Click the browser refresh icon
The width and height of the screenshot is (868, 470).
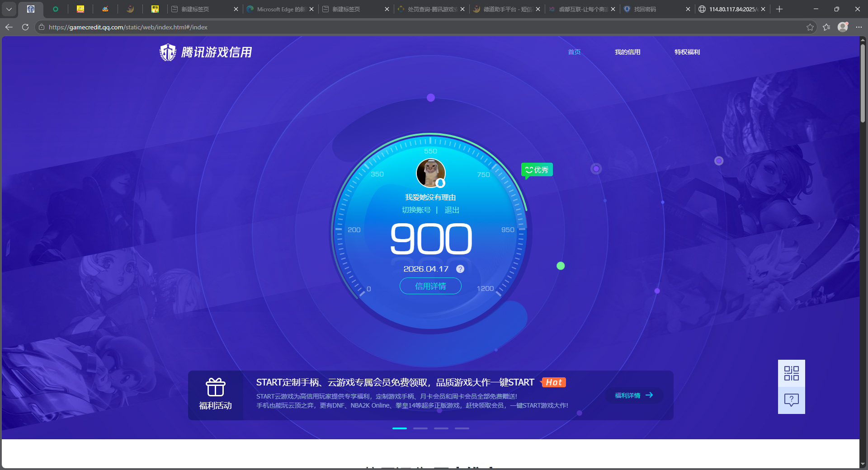(25, 27)
